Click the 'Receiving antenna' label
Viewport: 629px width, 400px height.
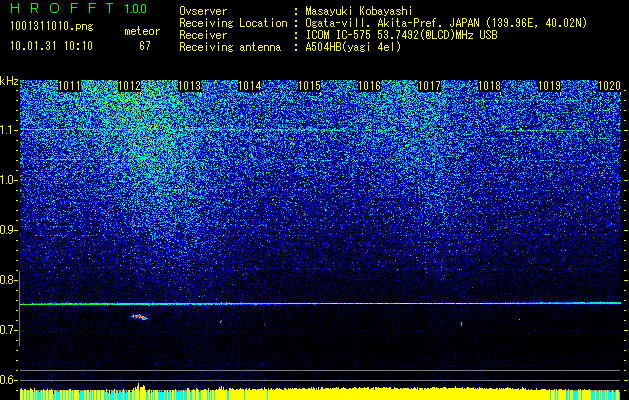[x=230, y=47]
